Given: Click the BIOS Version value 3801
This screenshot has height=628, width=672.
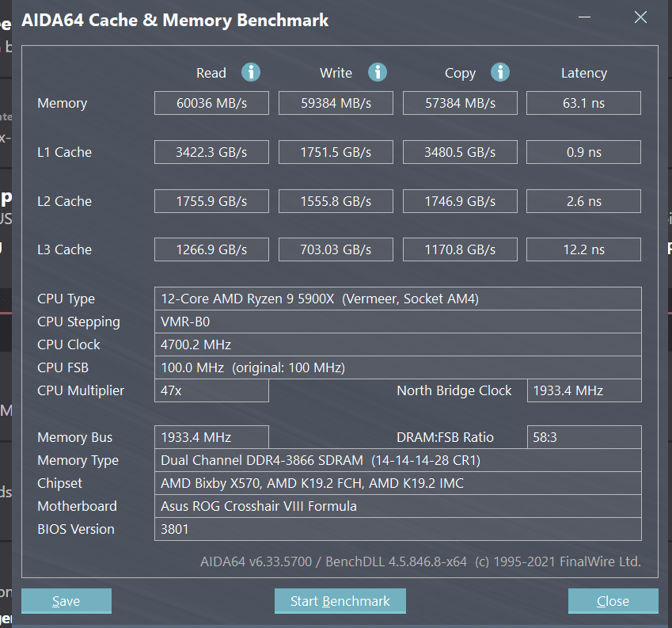Looking at the screenshot, I should (398, 530).
